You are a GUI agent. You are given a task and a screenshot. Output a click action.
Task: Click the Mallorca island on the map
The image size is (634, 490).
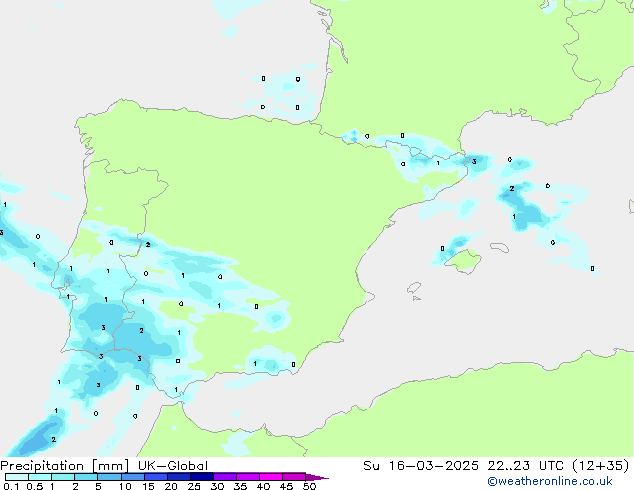pos(461,261)
